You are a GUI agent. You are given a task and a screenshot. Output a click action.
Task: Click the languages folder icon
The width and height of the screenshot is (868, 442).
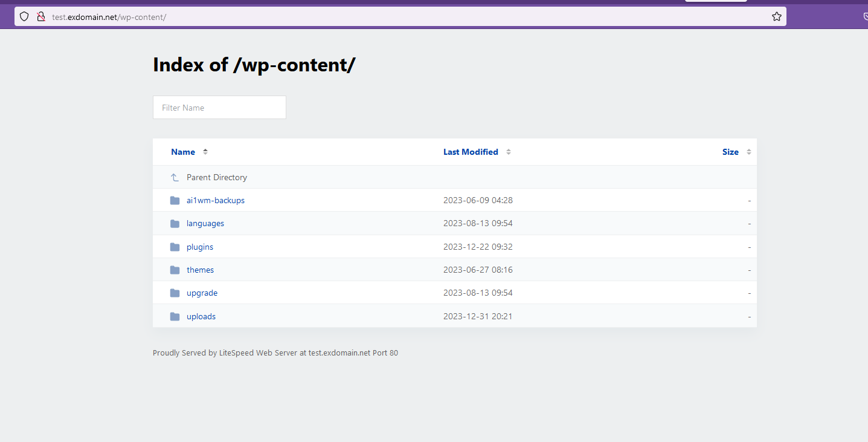(x=175, y=224)
